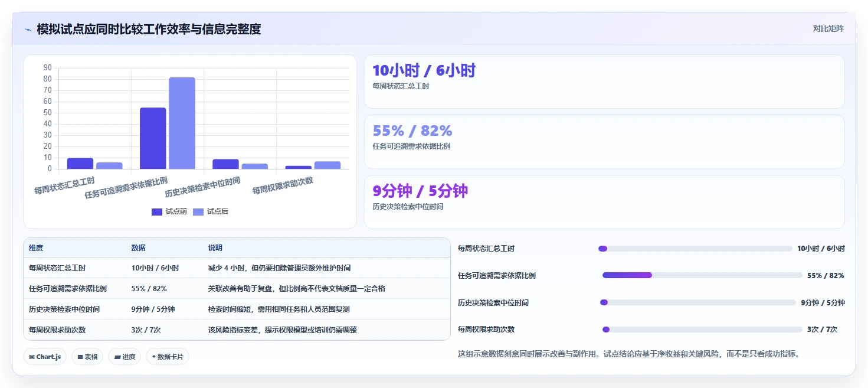This screenshot has height=388, width=868.
Task: Click the 进度 chip
Action: tap(125, 357)
